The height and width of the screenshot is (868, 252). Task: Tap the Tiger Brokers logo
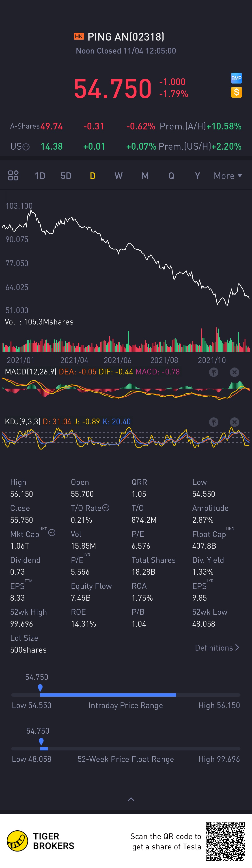click(x=40, y=841)
